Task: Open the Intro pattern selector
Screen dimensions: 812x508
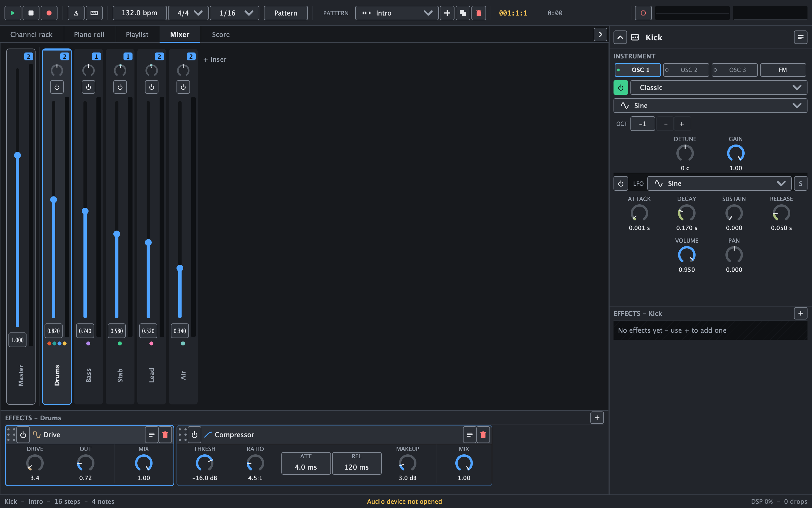Action: (397, 13)
